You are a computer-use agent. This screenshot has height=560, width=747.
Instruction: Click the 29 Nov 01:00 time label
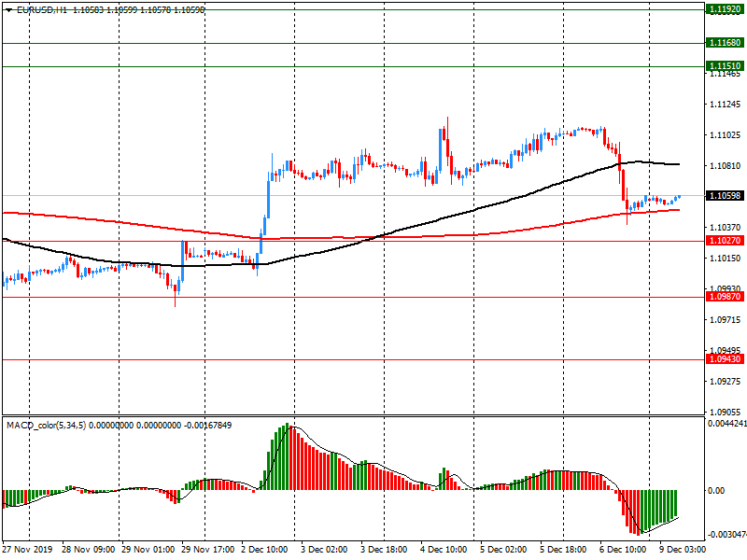pos(148,550)
